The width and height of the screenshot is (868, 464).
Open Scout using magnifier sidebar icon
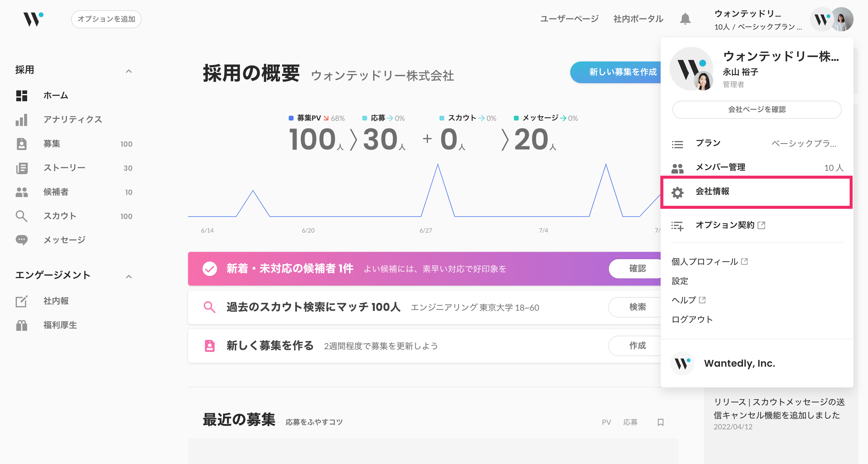(22, 216)
